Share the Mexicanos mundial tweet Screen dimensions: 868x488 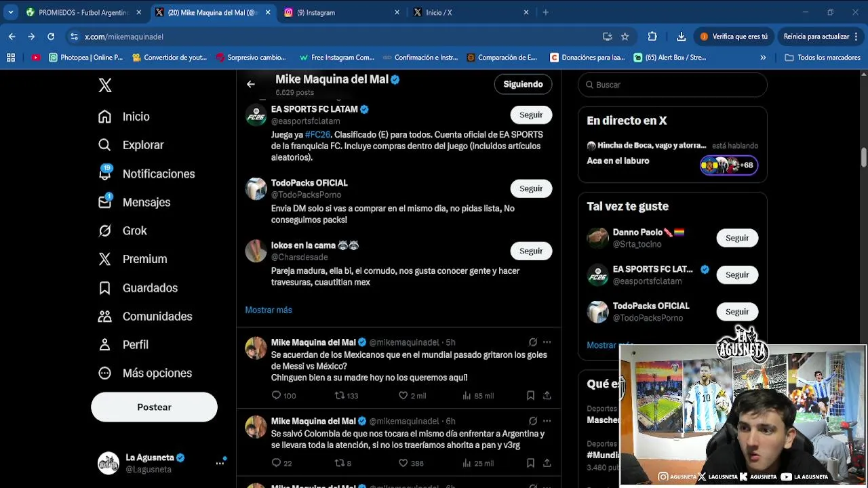(547, 395)
